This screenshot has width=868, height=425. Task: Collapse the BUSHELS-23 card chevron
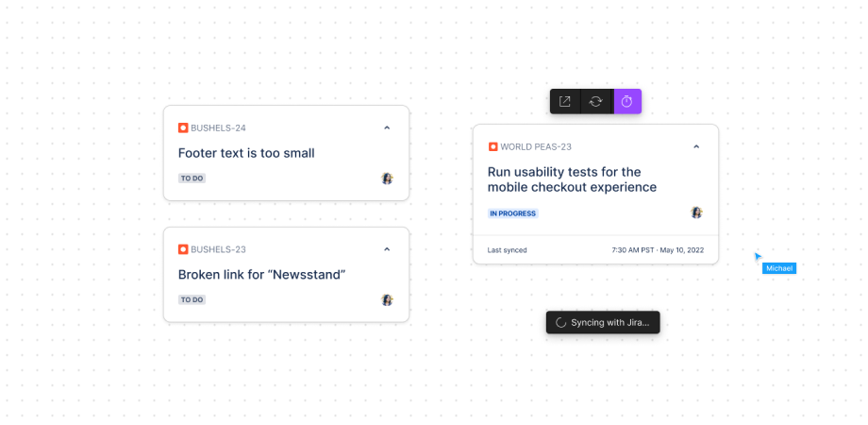pyautogui.click(x=387, y=249)
